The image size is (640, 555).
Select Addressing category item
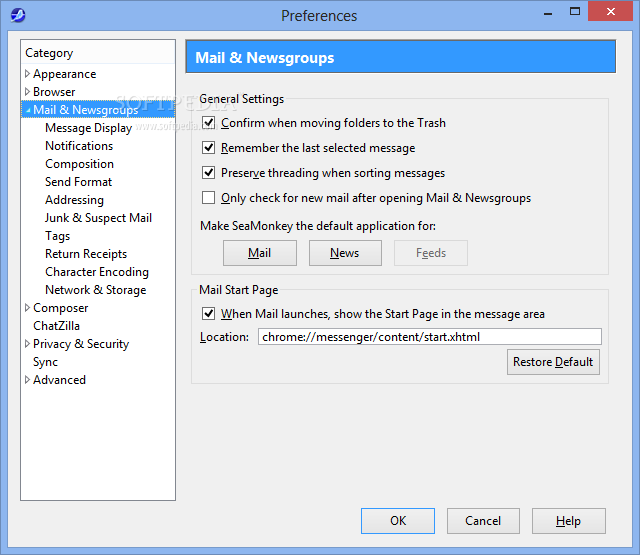74,200
